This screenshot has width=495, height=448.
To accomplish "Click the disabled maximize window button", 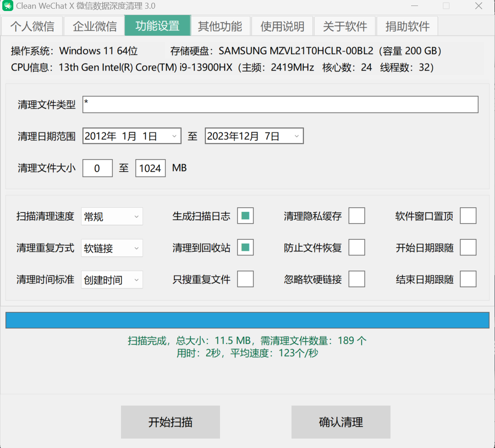I will point(446,6).
